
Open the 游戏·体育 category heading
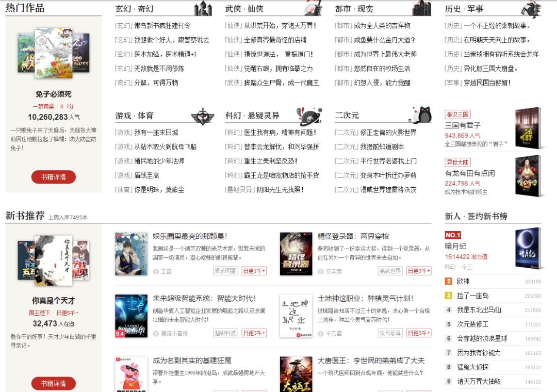(134, 116)
